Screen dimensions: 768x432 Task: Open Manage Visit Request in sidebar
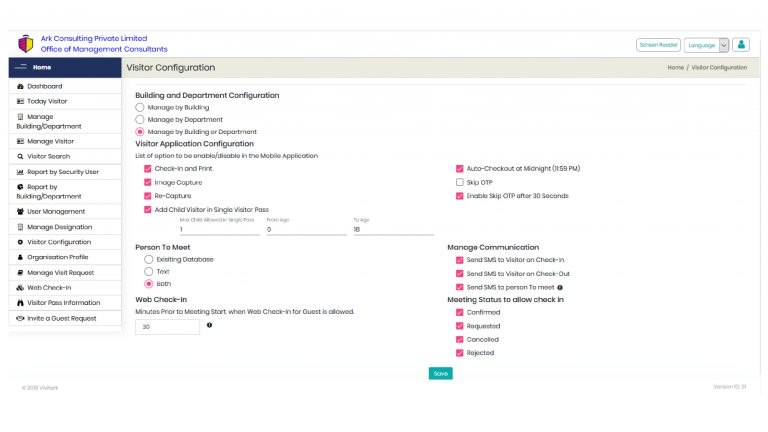(x=60, y=272)
